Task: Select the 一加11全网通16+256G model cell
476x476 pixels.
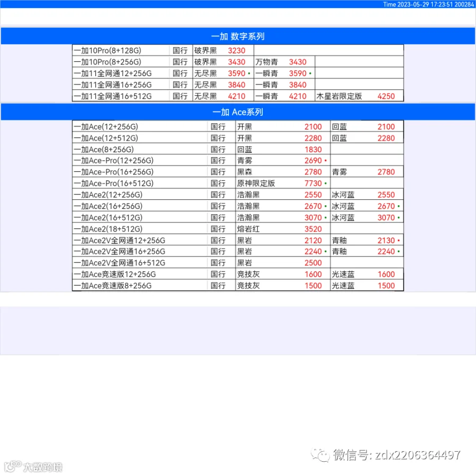Action: pyautogui.click(x=121, y=85)
